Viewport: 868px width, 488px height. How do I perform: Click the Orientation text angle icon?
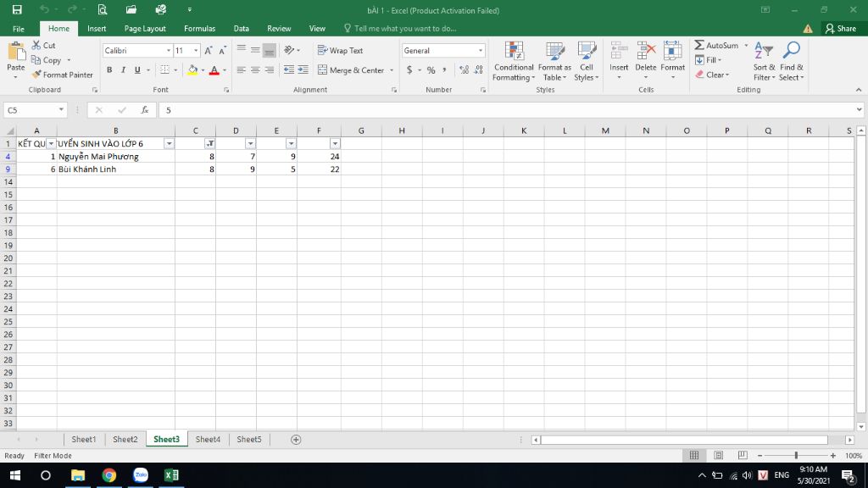click(289, 50)
